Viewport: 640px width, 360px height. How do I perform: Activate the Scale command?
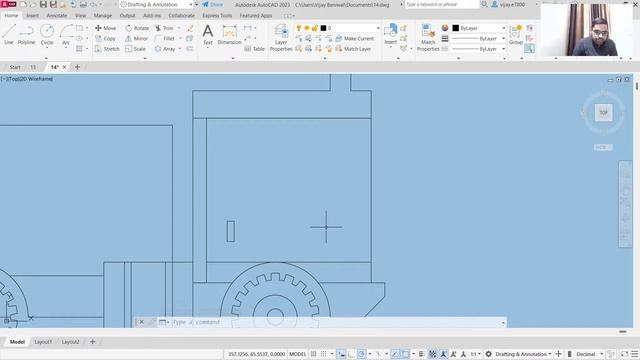pos(136,49)
